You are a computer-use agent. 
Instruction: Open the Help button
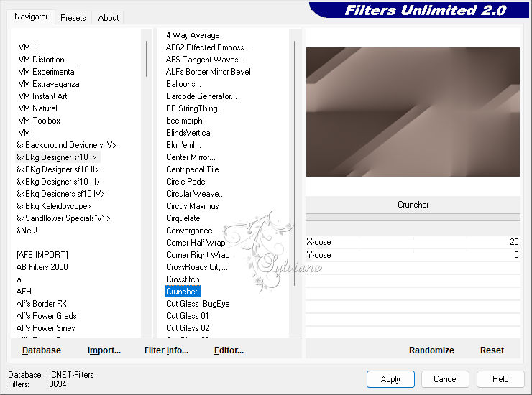pyautogui.click(x=500, y=379)
